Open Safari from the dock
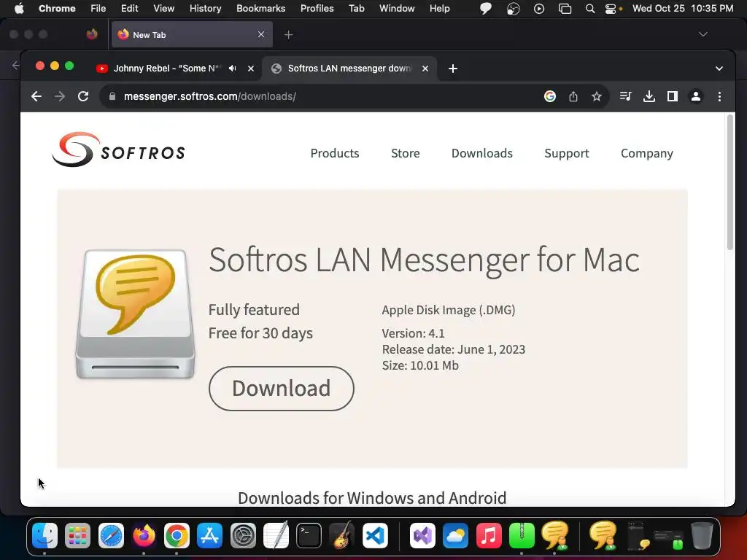The width and height of the screenshot is (747, 560). point(111,536)
